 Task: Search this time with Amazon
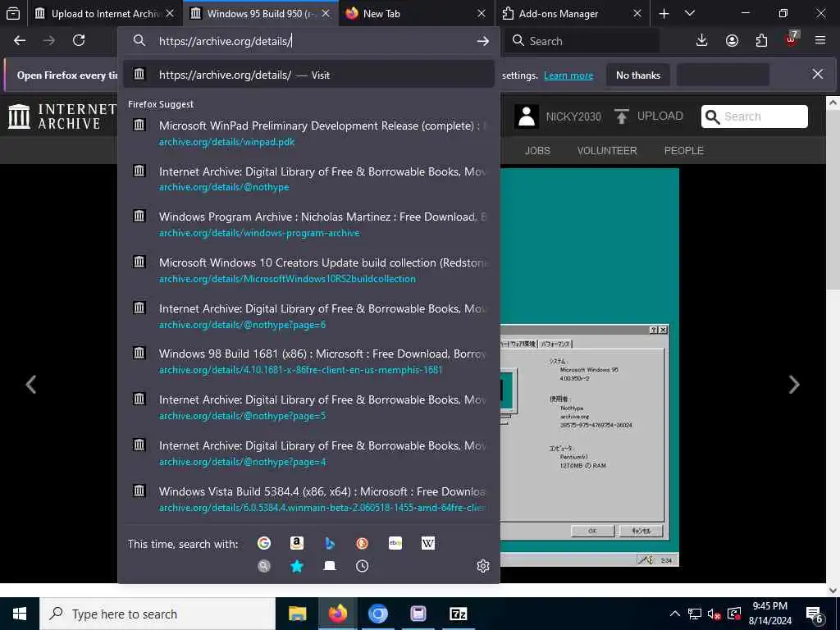point(297,543)
